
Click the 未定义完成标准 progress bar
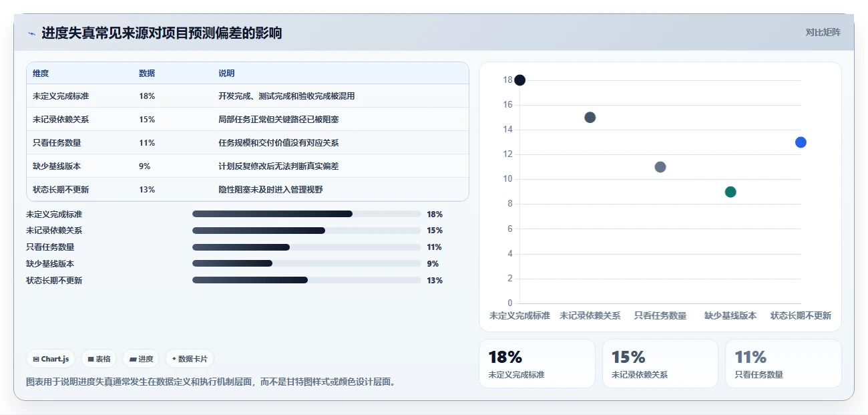(x=306, y=214)
